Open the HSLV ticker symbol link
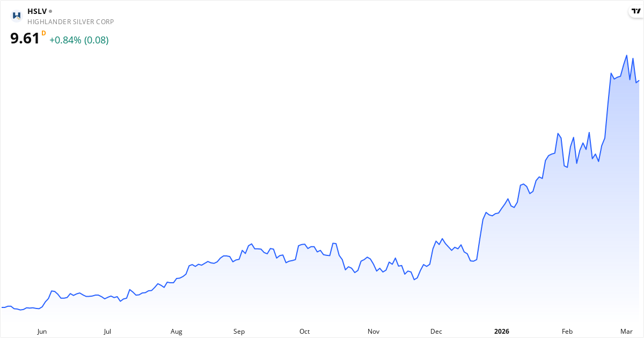The height and width of the screenshot is (338, 644). (37, 11)
